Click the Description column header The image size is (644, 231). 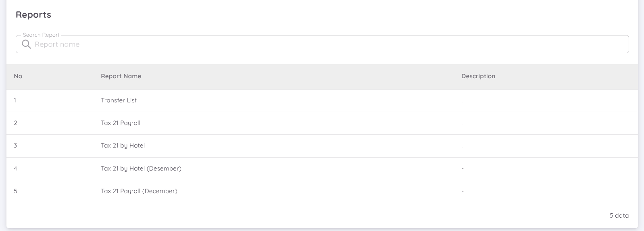coord(478,76)
